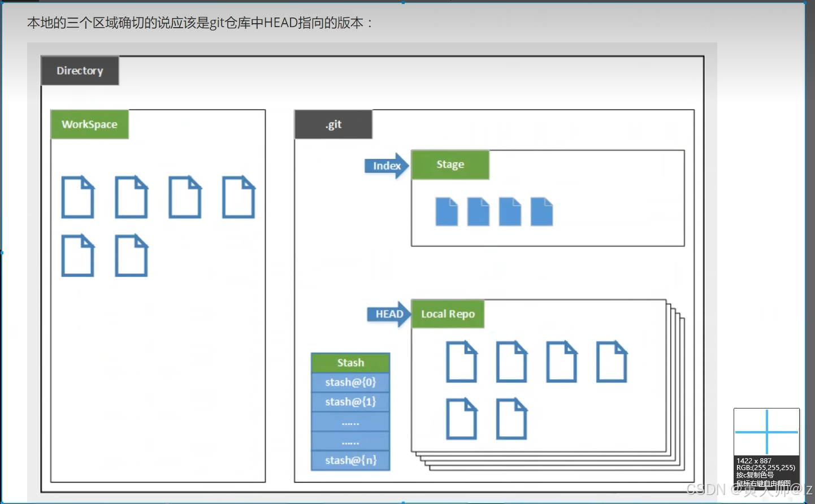This screenshot has height=504, width=815.
Task: Click the heading sentence mentioning HEAD
Action: [x=200, y=23]
